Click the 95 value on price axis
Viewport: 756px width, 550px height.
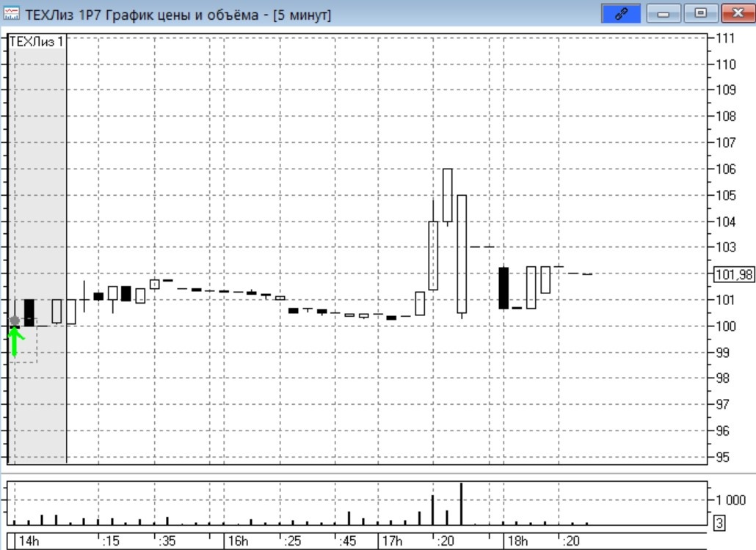[722, 457]
